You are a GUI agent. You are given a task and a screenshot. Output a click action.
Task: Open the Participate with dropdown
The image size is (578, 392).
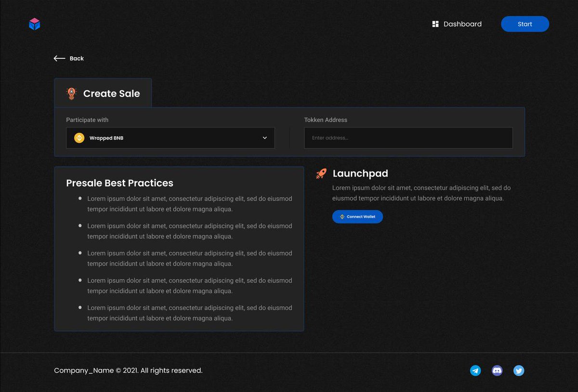(171, 138)
